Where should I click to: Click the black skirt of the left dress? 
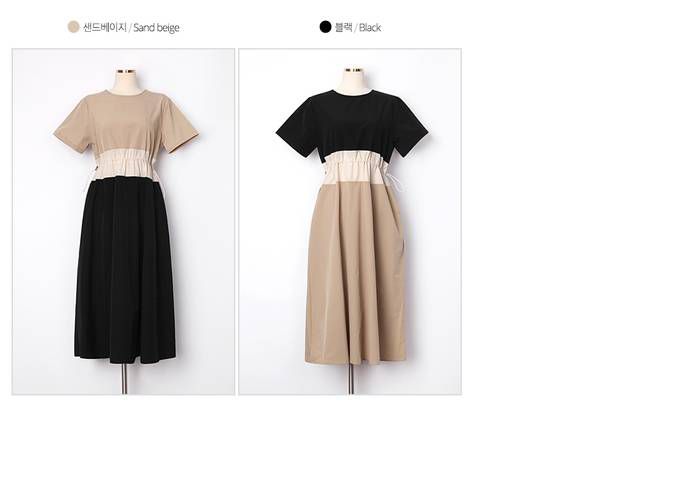point(125,270)
